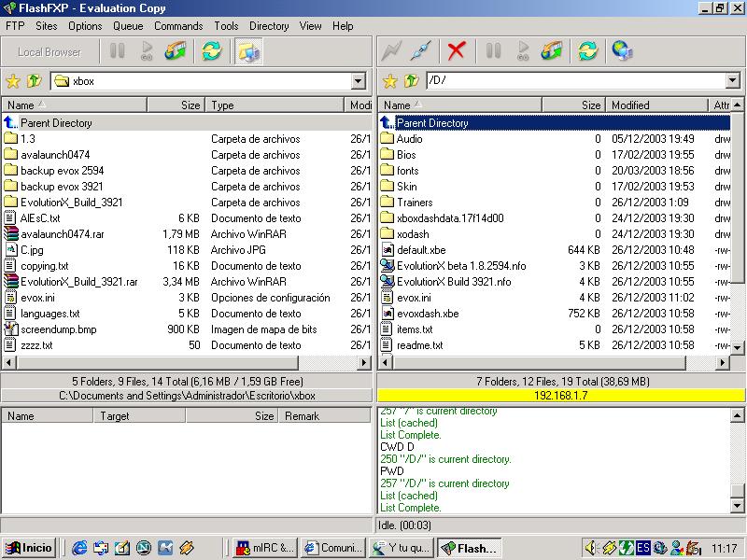Click the Pause icon in the remote pane toolbar
The height and width of the screenshot is (560, 747).
click(494, 50)
